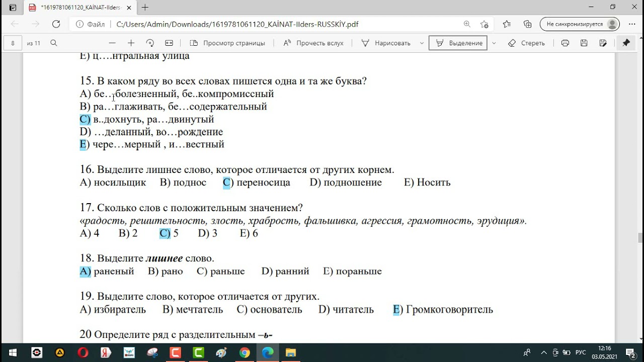
Task: Rotate the PDF page
Action: 150,43
